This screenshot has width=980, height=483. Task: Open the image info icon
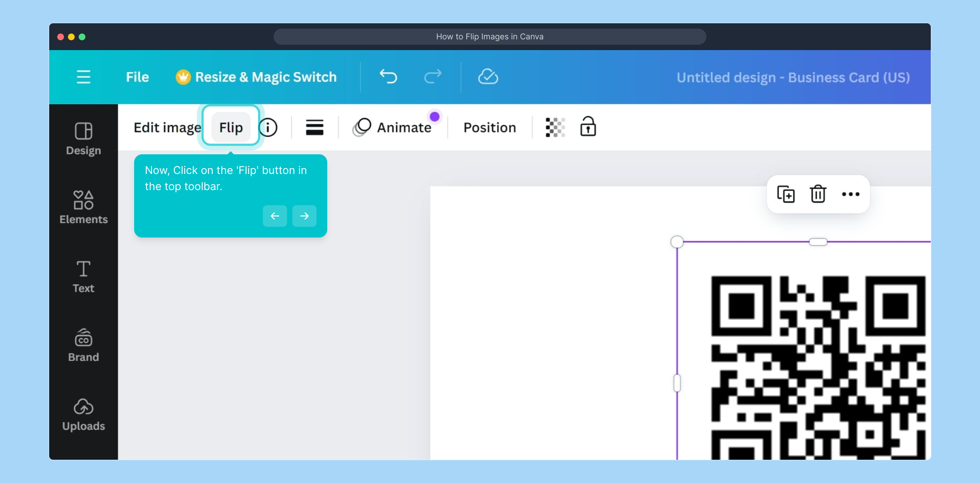[x=268, y=127]
